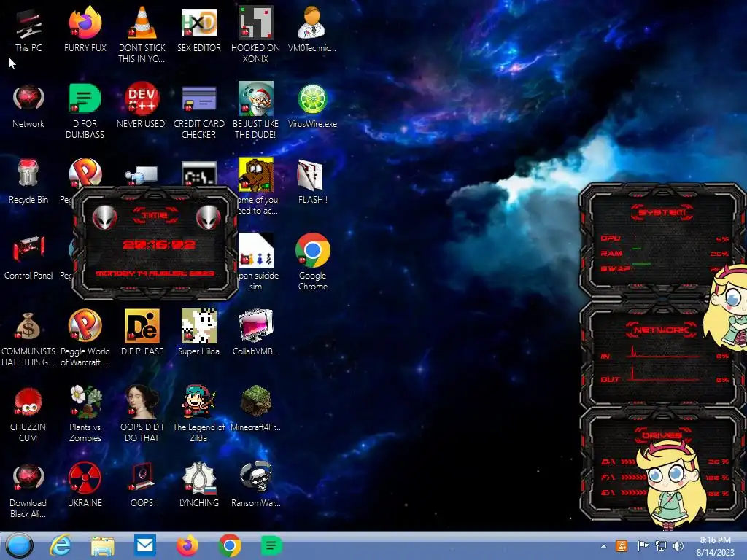
Task: Open File Explorer from the taskbar
Action: (102, 546)
